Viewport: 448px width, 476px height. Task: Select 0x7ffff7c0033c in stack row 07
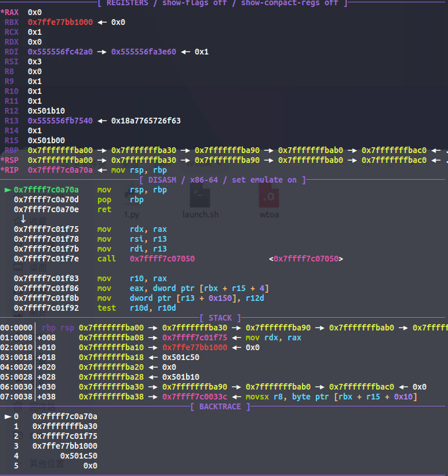195,397
